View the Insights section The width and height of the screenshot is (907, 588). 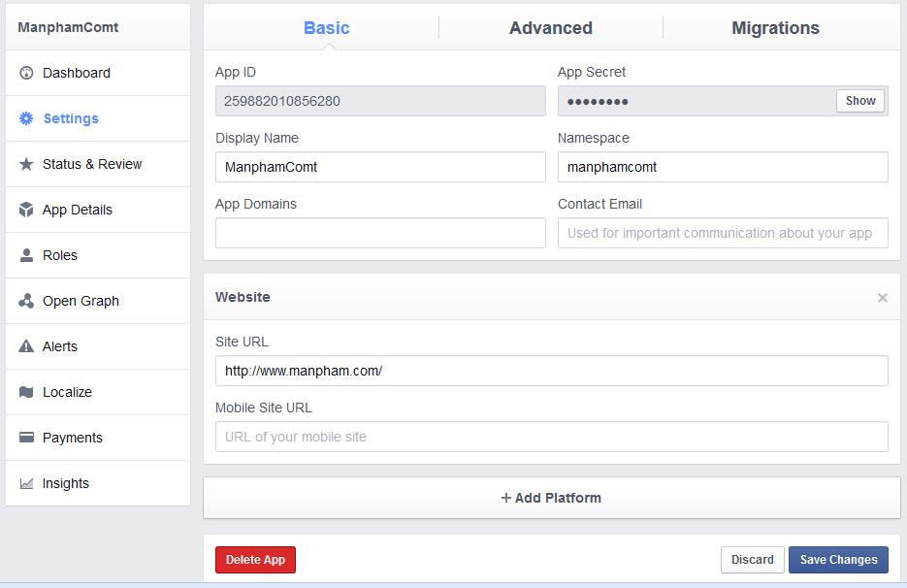pyautogui.click(x=98, y=483)
